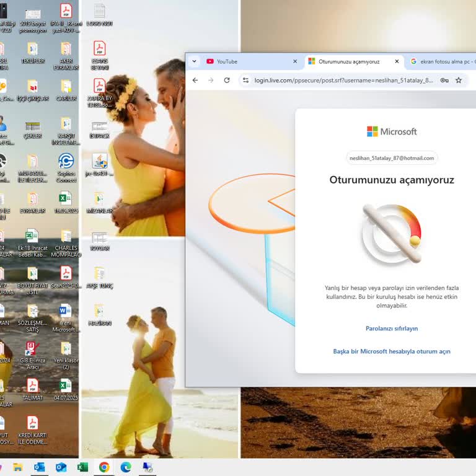Bookmark this page with the star icon
This screenshot has width=476, height=476.
tap(459, 80)
